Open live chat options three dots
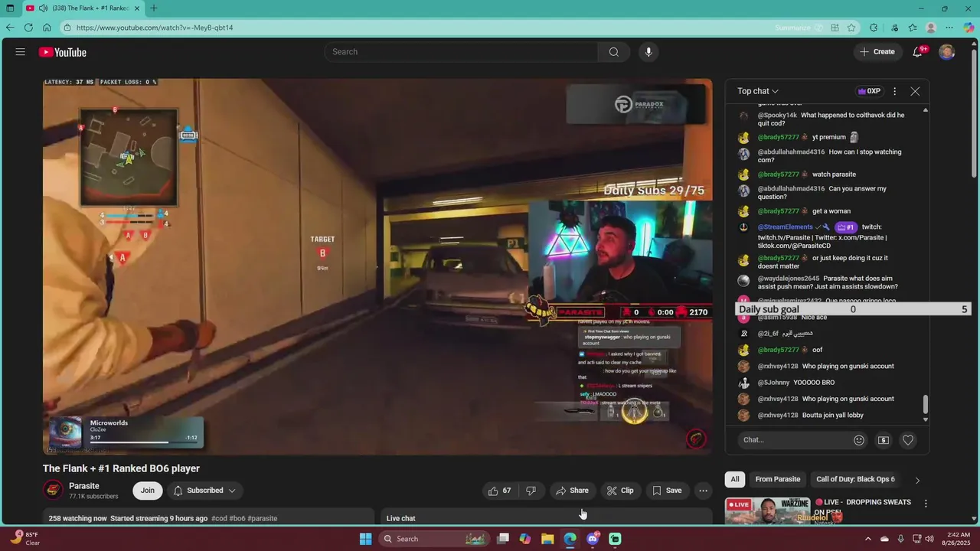Viewport: 980px width, 551px height. click(894, 91)
